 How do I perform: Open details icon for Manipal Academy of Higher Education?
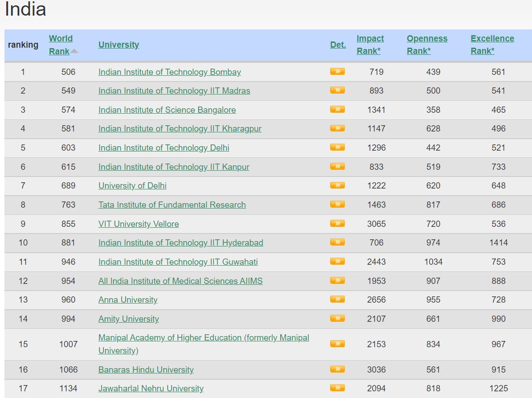point(337,344)
